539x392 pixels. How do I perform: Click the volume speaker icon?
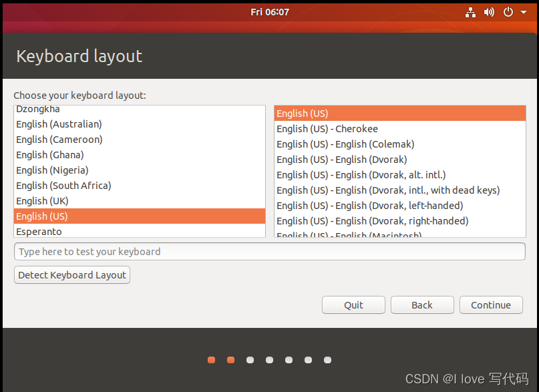click(489, 13)
